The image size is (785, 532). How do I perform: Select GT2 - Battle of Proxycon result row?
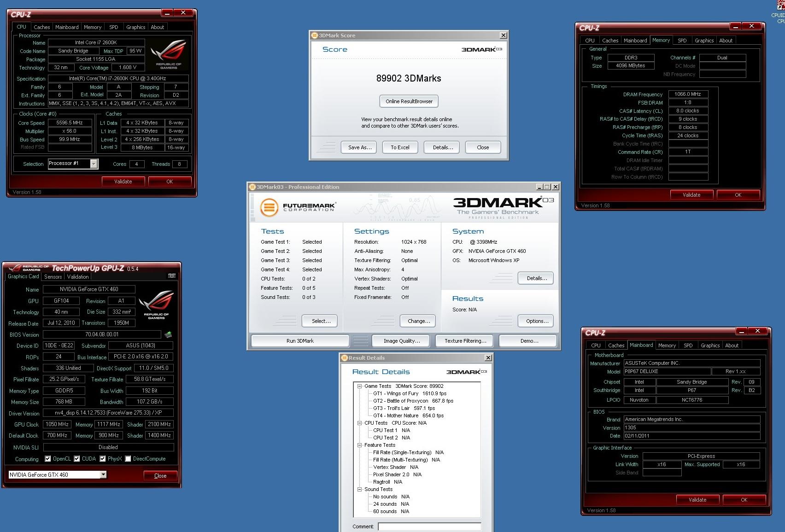(413, 401)
